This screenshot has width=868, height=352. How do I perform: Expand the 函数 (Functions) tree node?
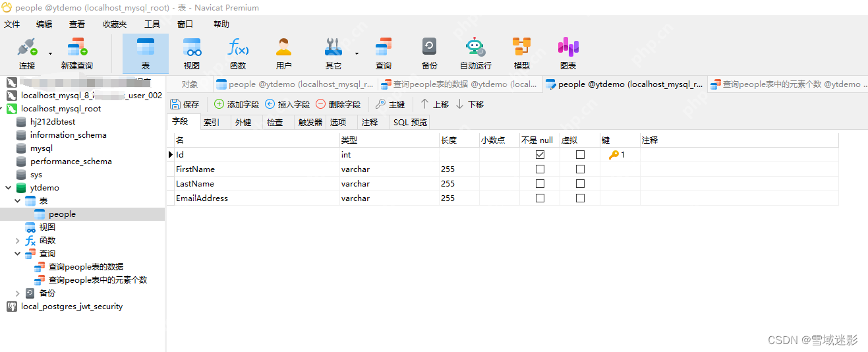point(18,241)
